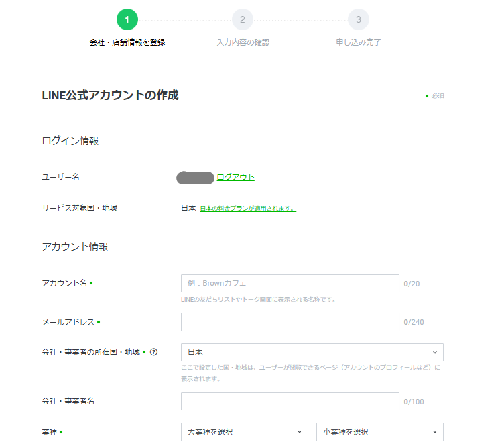
Task: Click the ログアウト link
Action: 236,177
